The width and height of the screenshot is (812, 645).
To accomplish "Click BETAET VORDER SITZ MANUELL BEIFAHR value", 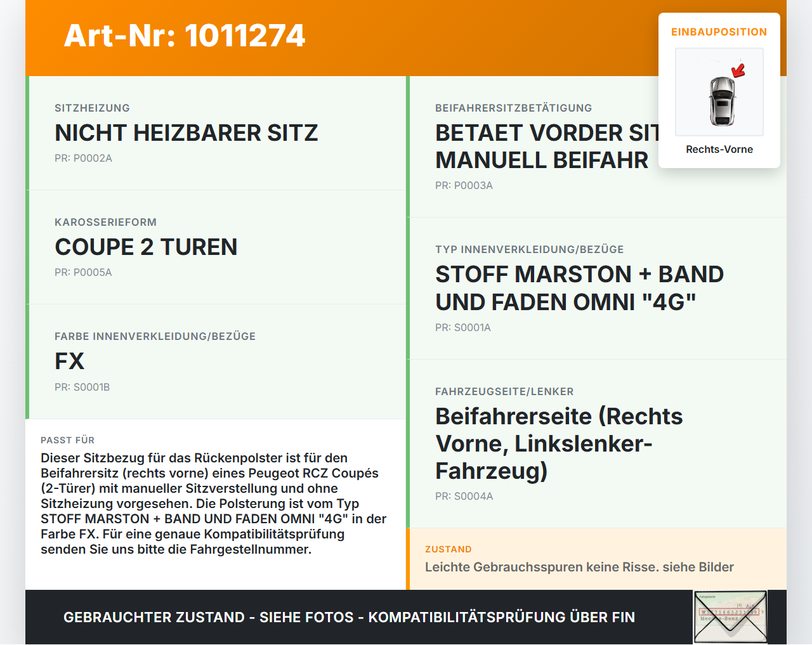I will (547, 147).
